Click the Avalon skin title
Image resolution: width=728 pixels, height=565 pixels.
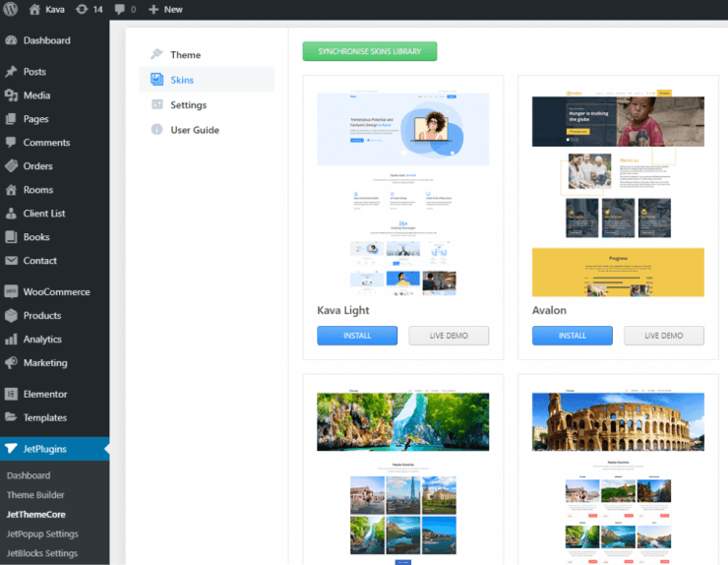(549, 310)
